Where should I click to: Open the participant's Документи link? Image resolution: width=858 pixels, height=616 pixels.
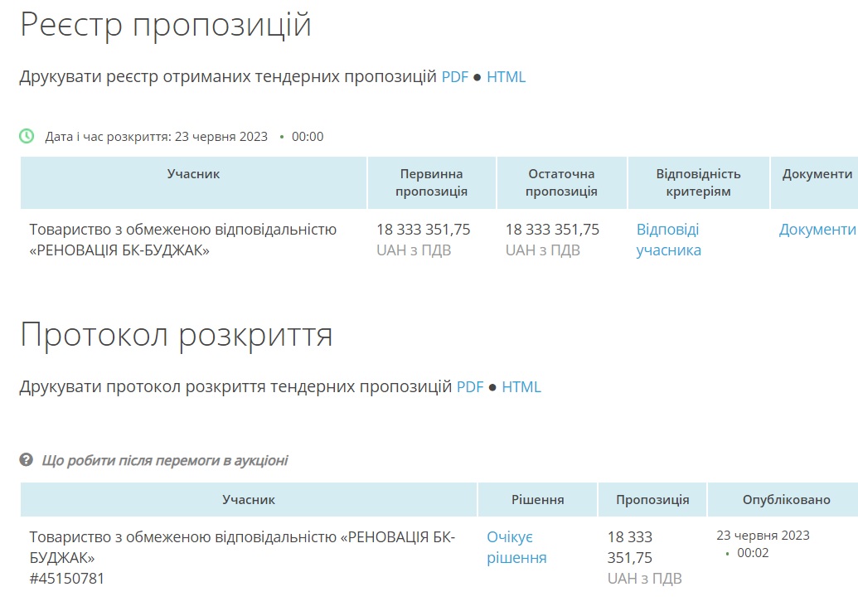pos(817,229)
